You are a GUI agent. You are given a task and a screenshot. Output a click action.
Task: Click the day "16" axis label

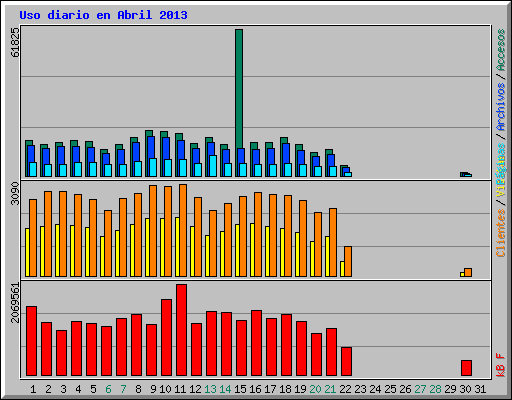[x=255, y=389]
